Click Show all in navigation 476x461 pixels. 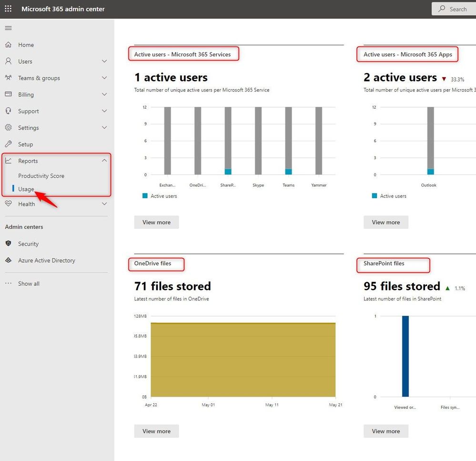click(29, 284)
